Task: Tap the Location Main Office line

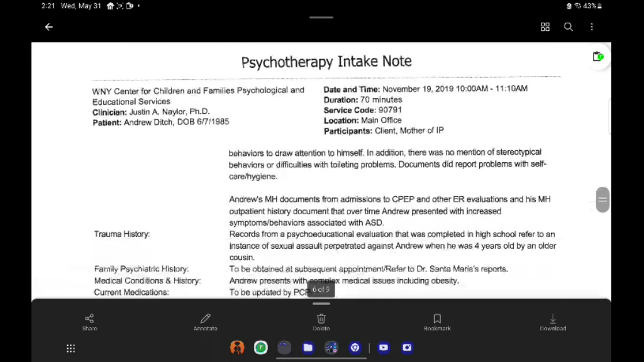Action: pyautogui.click(x=363, y=120)
